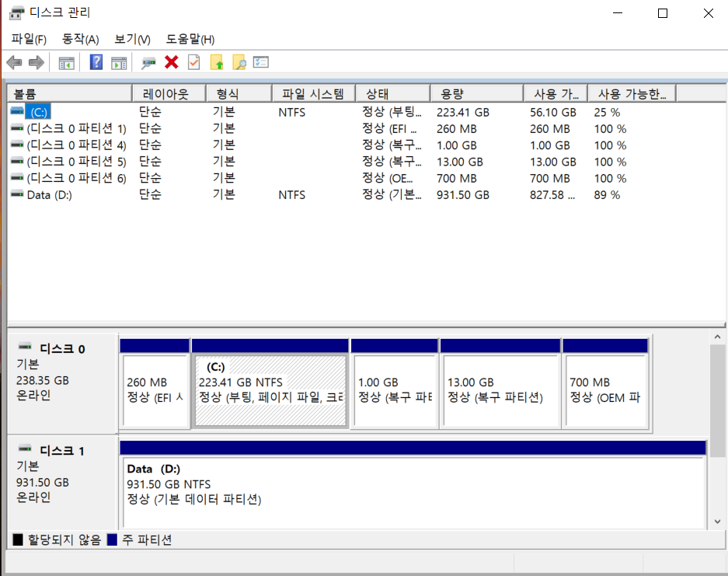Click the Forward arrow toolbar icon
The image size is (728, 576).
pyautogui.click(x=37, y=61)
